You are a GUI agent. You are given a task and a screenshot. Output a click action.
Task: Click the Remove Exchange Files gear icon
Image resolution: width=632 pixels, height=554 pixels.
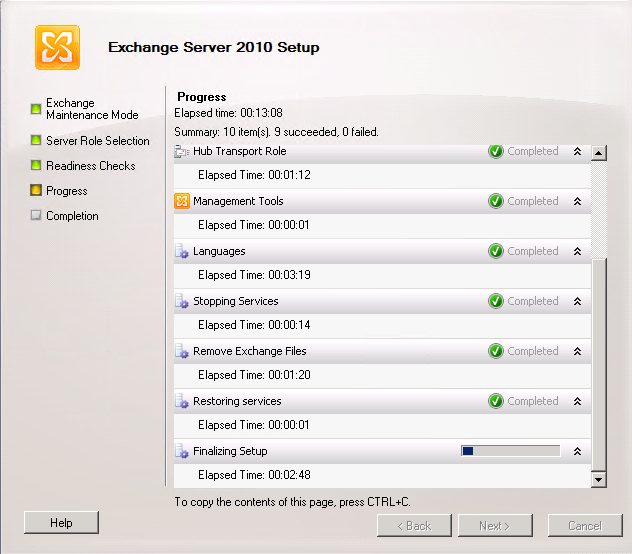pos(182,351)
